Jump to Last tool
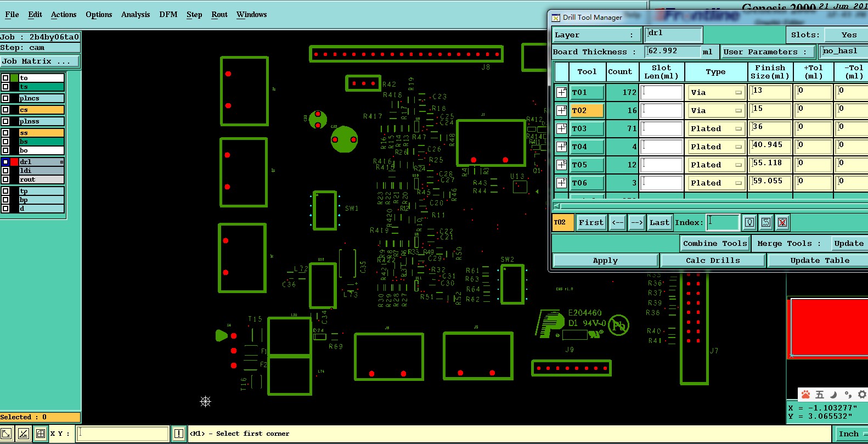This screenshot has width=868, height=444. click(660, 222)
